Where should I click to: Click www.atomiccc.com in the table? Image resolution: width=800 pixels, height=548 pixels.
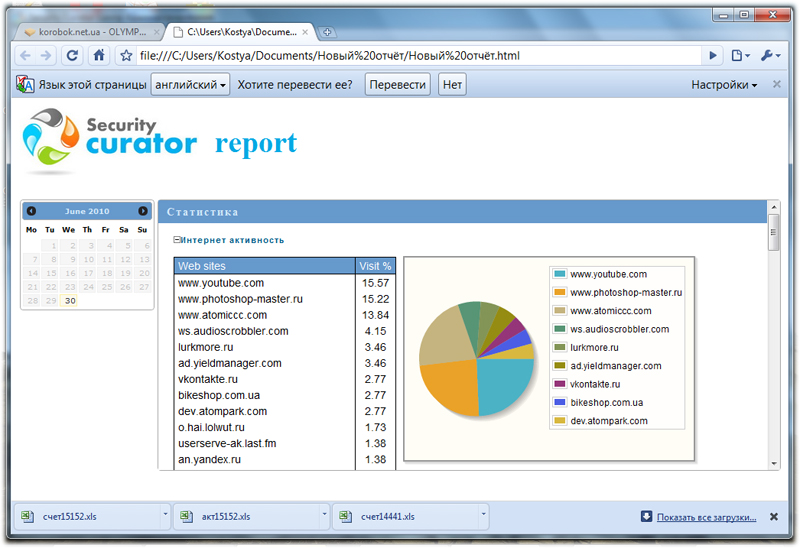tap(222, 315)
